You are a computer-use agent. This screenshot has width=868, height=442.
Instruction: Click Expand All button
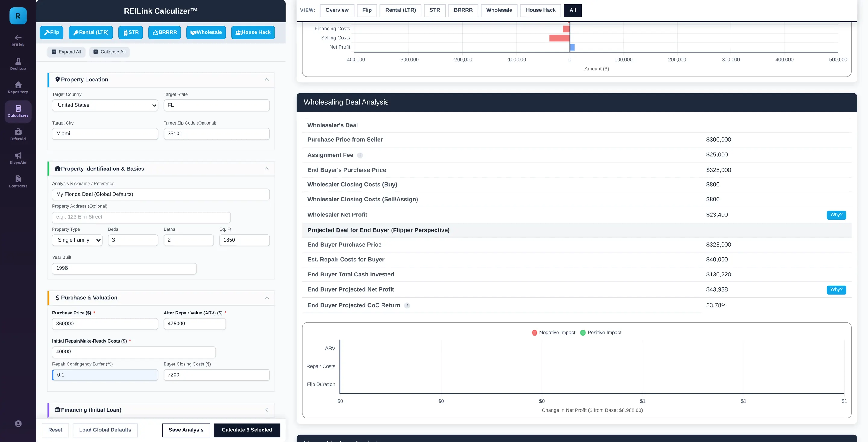66,52
